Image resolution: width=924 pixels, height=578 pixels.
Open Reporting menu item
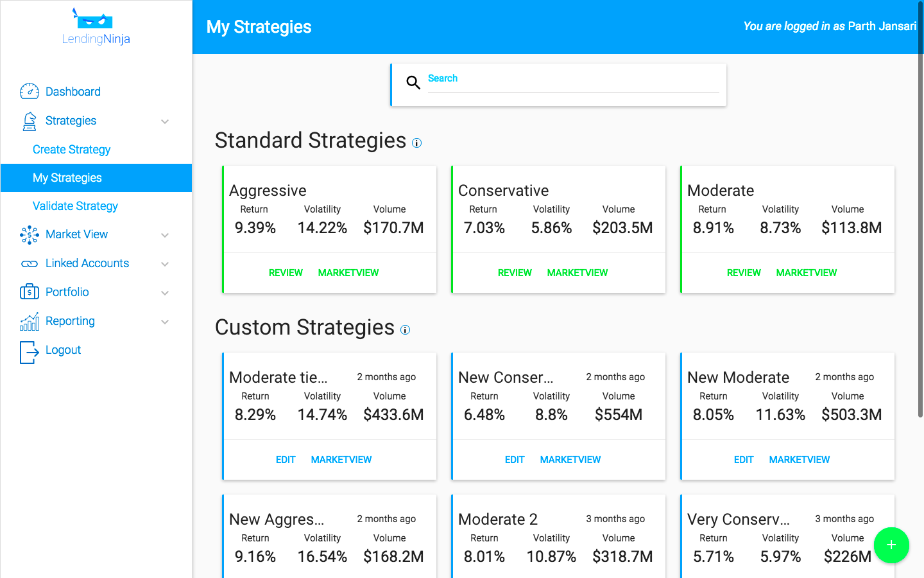(x=71, y=321)
